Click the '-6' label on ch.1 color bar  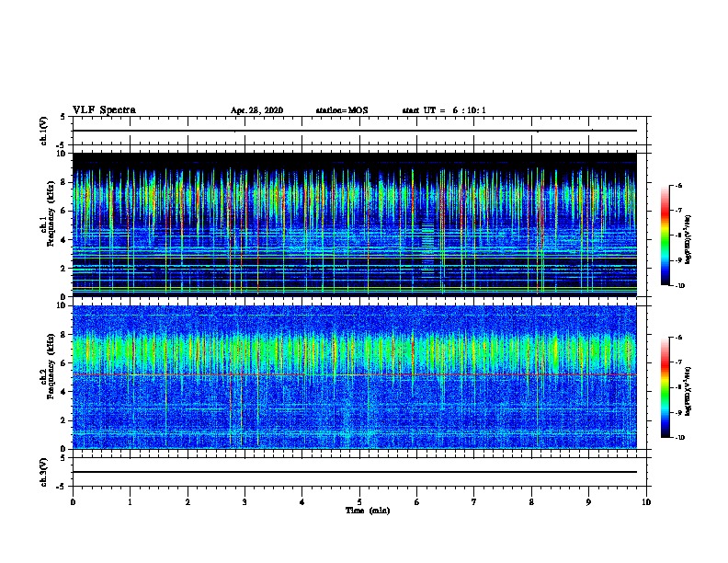[x=678, y=185]
